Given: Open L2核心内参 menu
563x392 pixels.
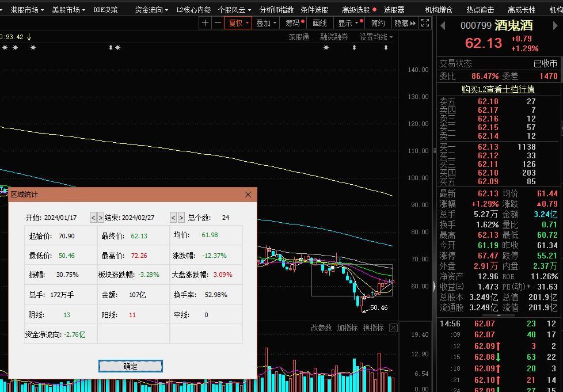Looking at the screenshot, I should coord(193,10).
